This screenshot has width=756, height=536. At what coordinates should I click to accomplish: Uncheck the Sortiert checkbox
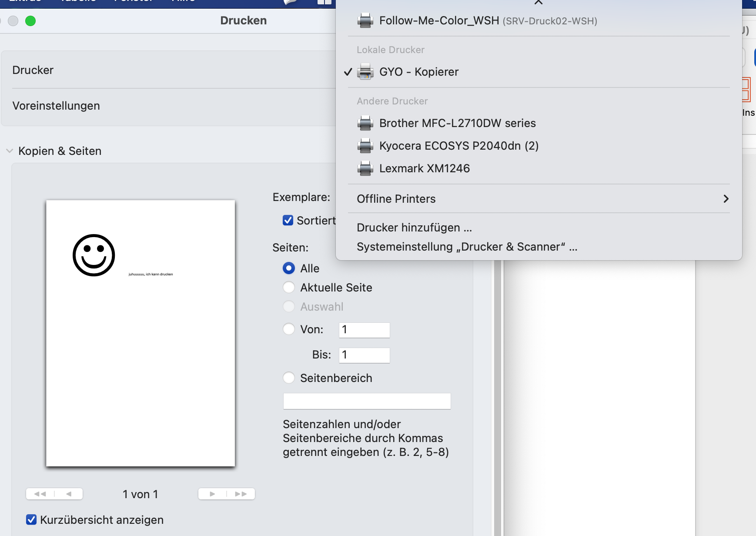(288, 221)
